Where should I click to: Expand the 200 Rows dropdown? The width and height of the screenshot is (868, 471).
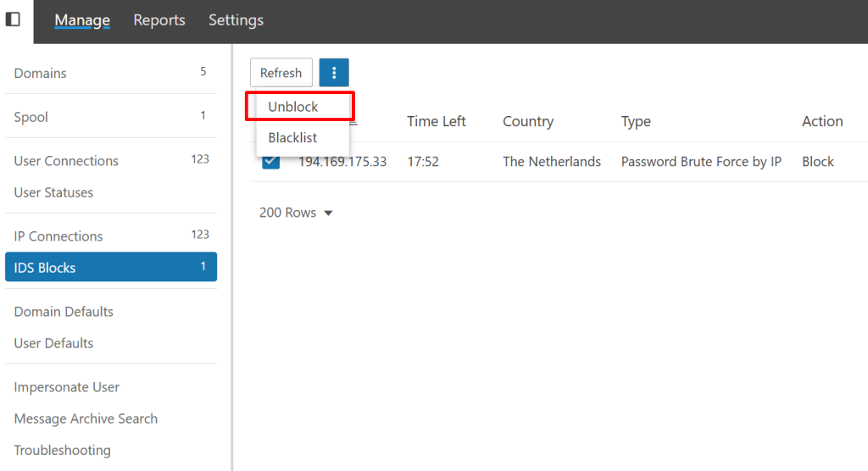coord(296,213)
